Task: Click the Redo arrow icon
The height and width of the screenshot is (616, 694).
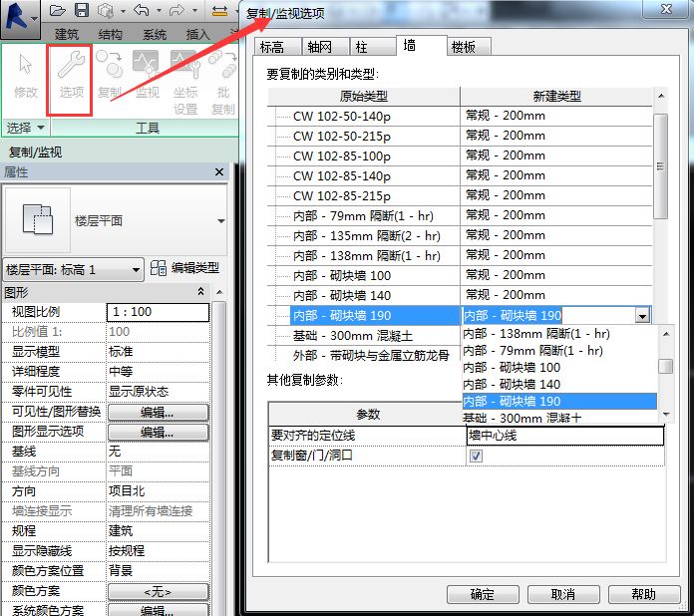Action: click(176, 10)
